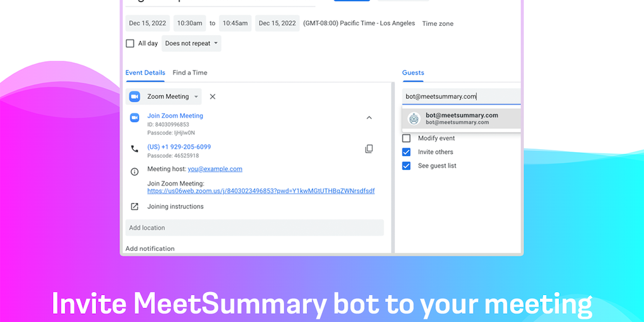Viewport: 644px width, 322px height.
Task: Click the external link icon for Joining instructions
Action: pos(135,206)
